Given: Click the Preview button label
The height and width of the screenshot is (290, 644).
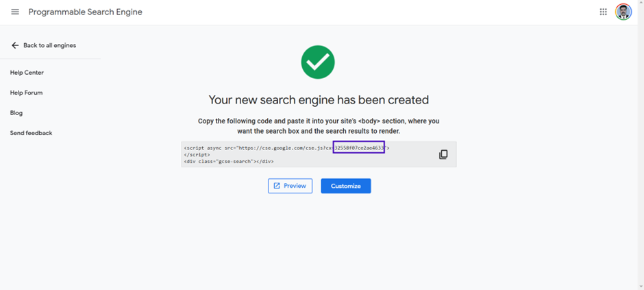Looking at the screenshot, I should tap(295, 186).
